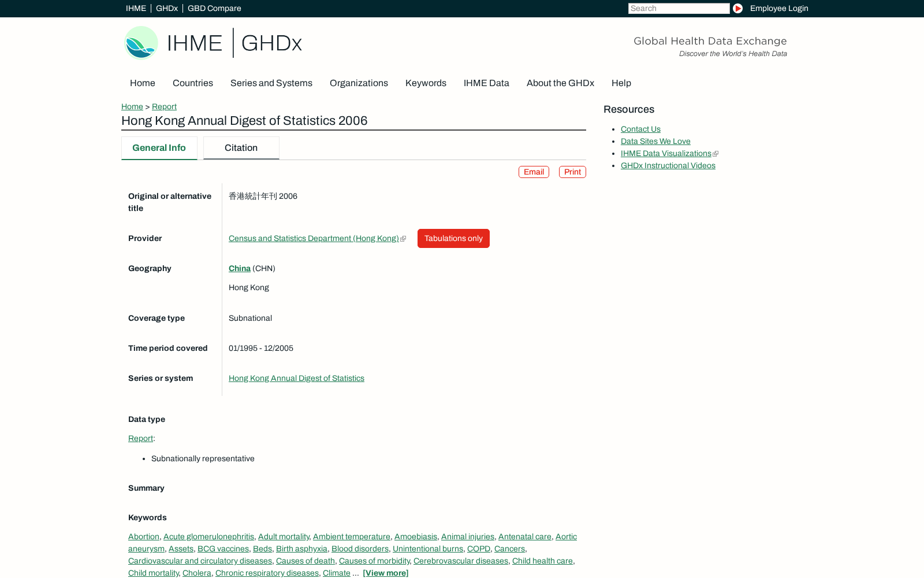The width and height of the screenshot is (924, 578).
Task: Select the General Info tab
Action: (159, 148)
